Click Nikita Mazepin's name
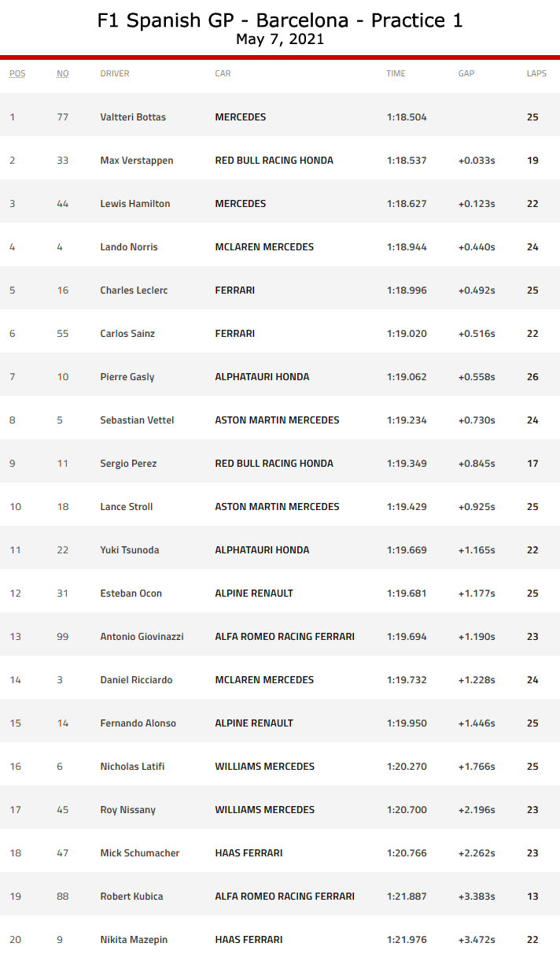560x954 pixels. pos(134,940)
